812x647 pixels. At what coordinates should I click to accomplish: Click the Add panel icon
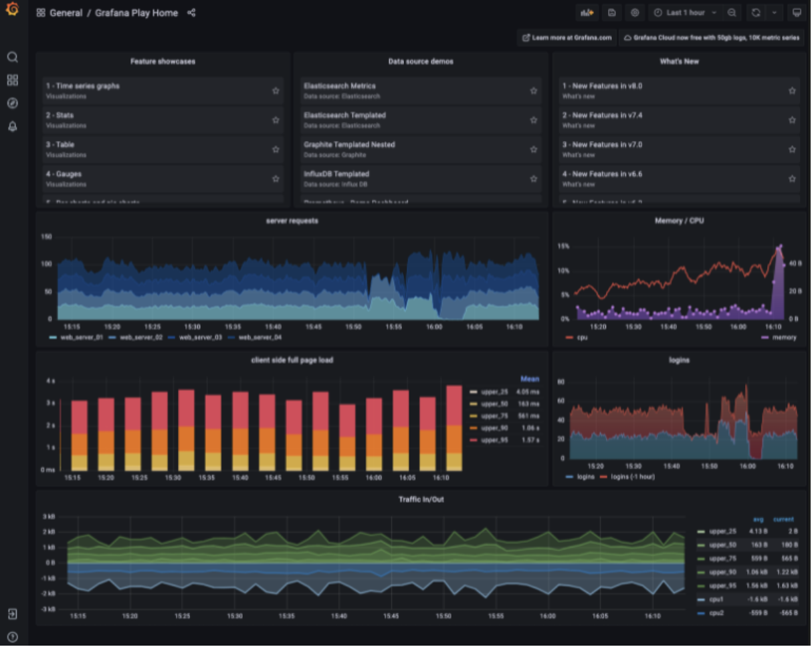(587, 13)
